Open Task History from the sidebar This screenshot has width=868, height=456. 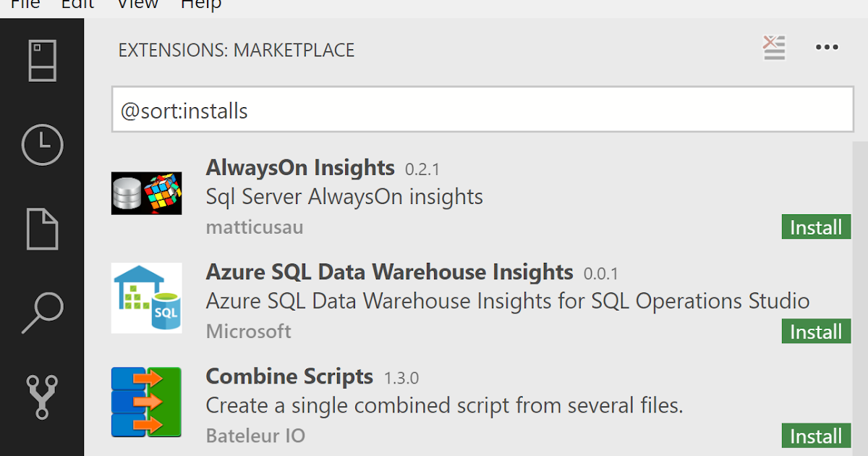coord(42,145)
